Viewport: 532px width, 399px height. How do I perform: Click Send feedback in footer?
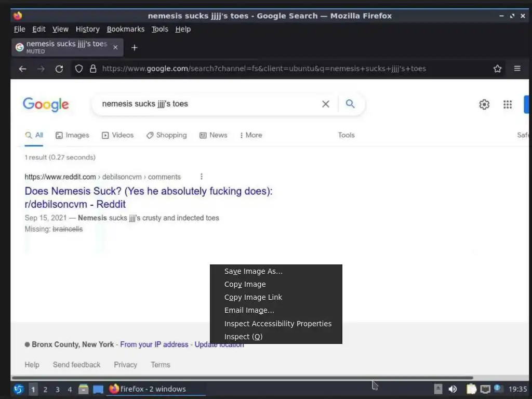pos(77,365)
